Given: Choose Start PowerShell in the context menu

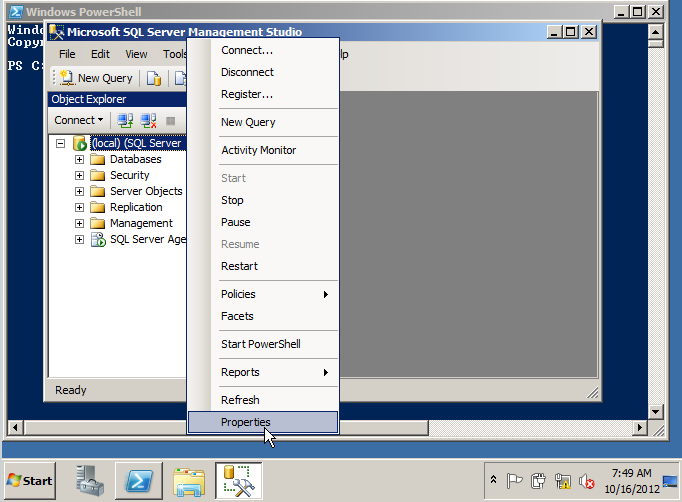Looking at the screenshot, I should pos(263,344).
